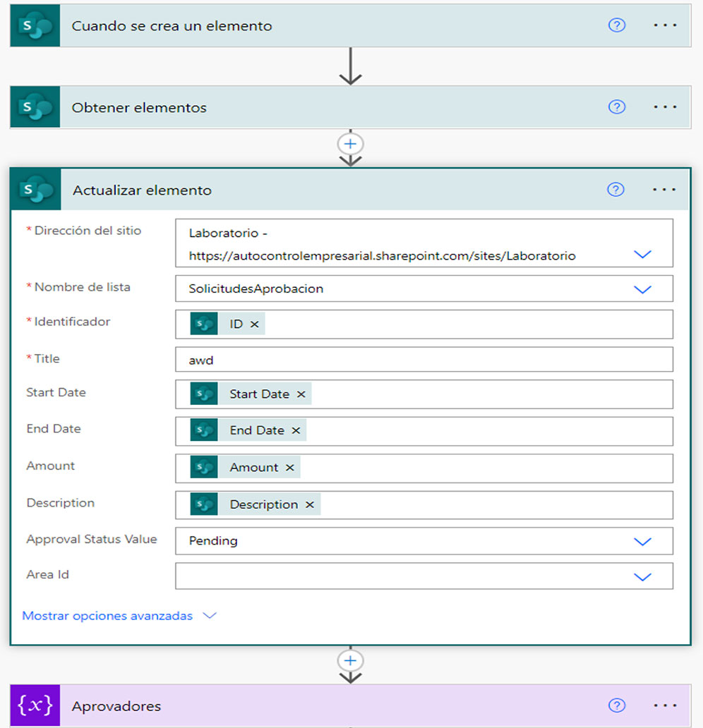The image size is (703, 728).
Task: Click the variable icon on Aprovadores
Action: pyautogui.click(x=34, y=705)
